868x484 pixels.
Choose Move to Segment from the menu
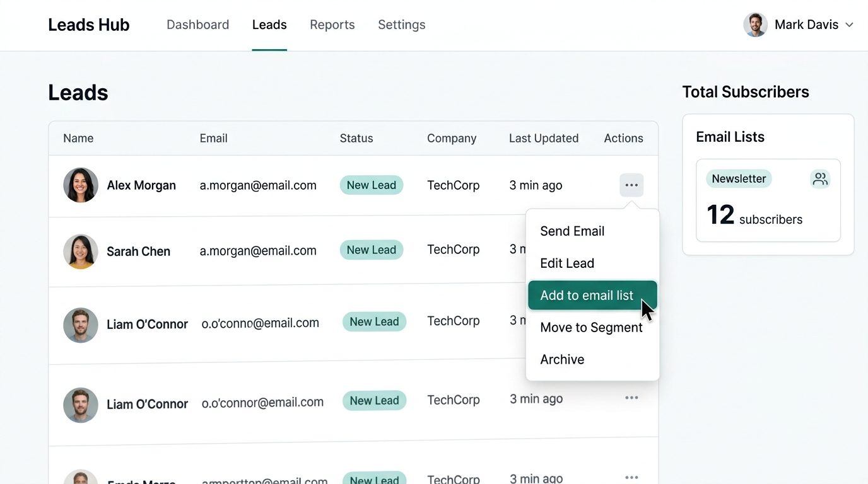(592, 328)
